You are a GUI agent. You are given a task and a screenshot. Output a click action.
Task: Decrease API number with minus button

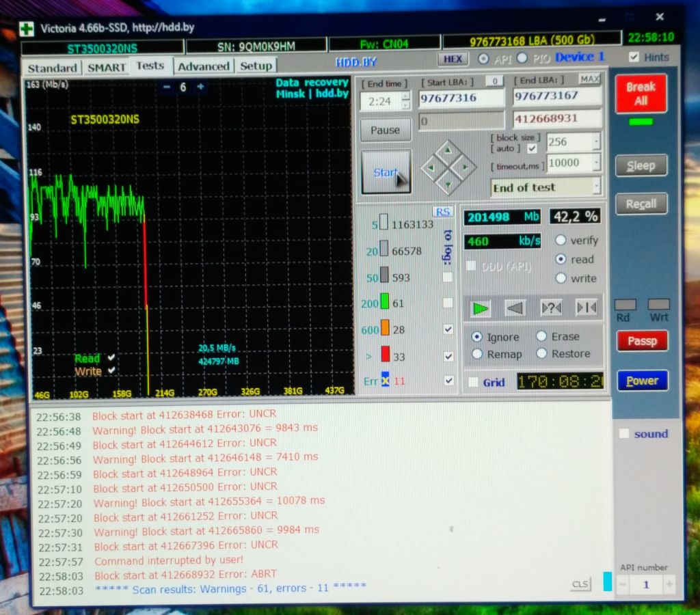[x=623, y=584]
